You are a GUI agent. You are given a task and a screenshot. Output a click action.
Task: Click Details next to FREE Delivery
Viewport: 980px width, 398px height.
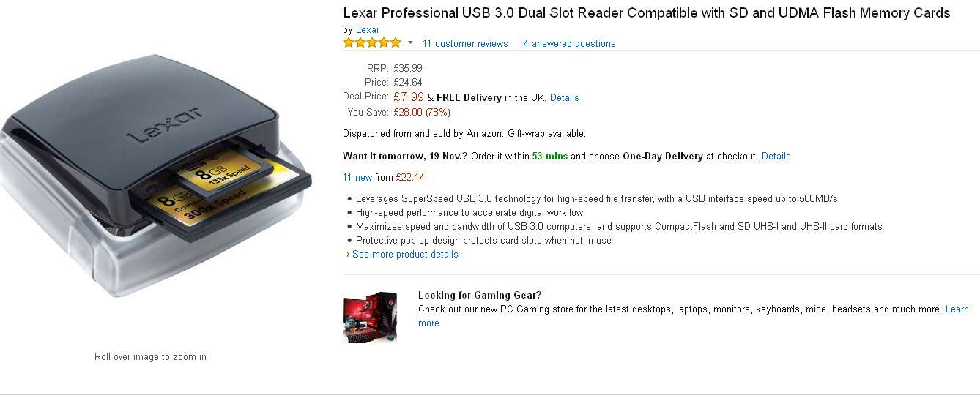coord(564,98)
